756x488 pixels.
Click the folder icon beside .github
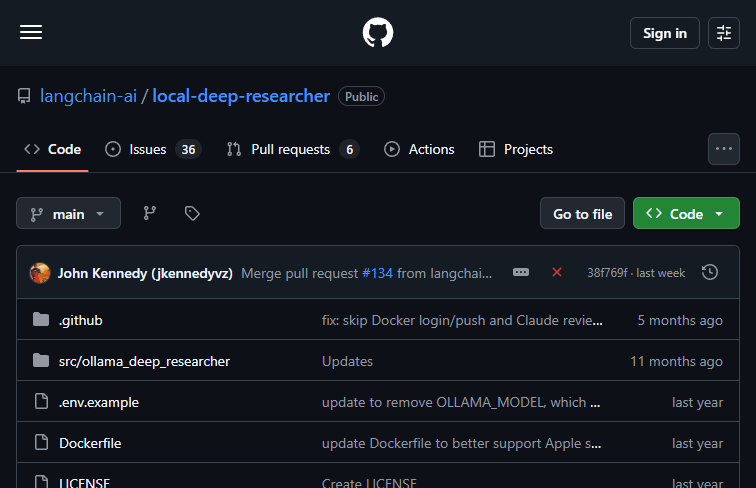coord(41,319)
